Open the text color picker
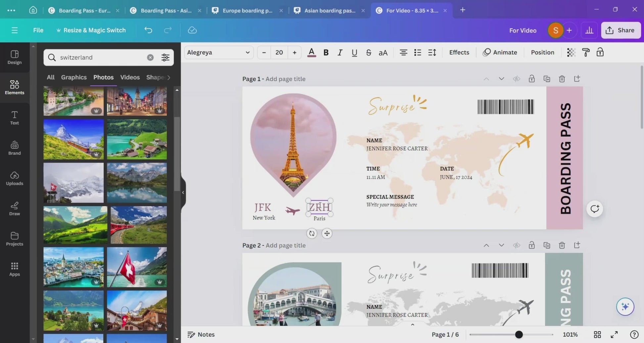644x343 pixels. click(311, 52)
